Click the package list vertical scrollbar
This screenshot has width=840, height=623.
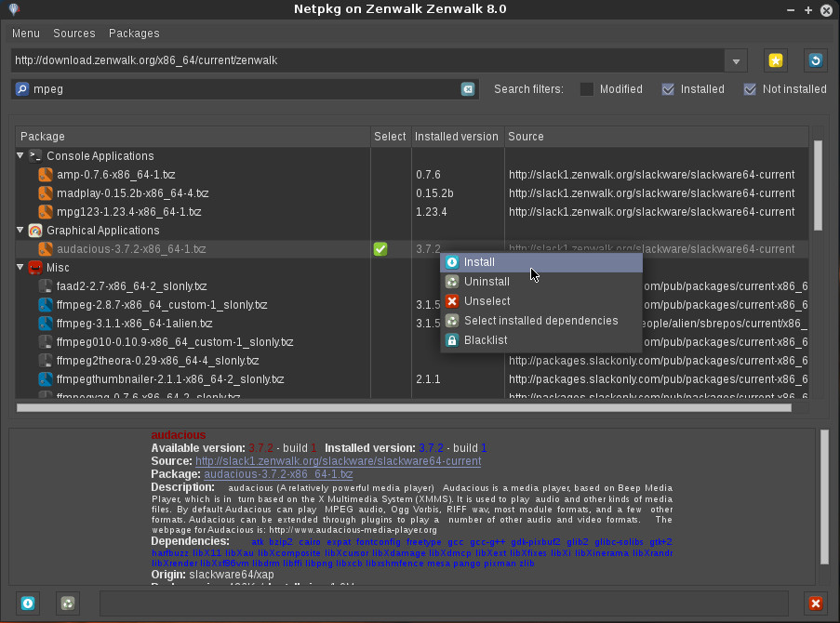tap(818, 185)
